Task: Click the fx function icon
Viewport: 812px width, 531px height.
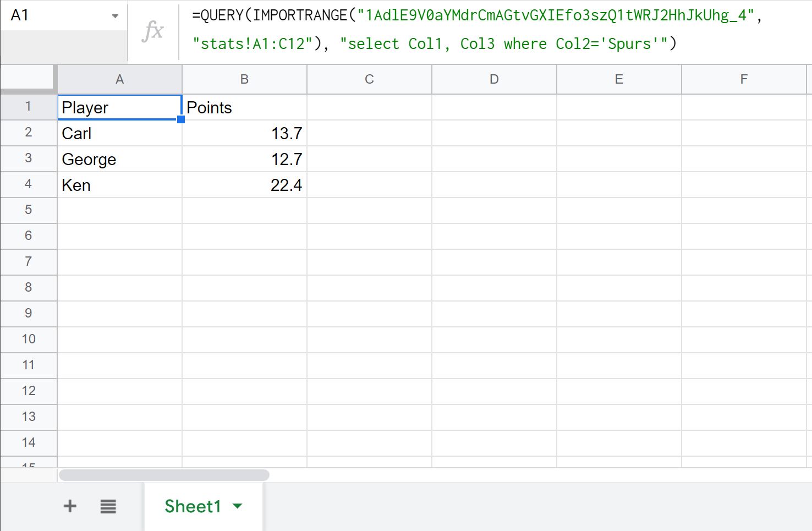Action: pyautogui.click(x=152, y=31)
